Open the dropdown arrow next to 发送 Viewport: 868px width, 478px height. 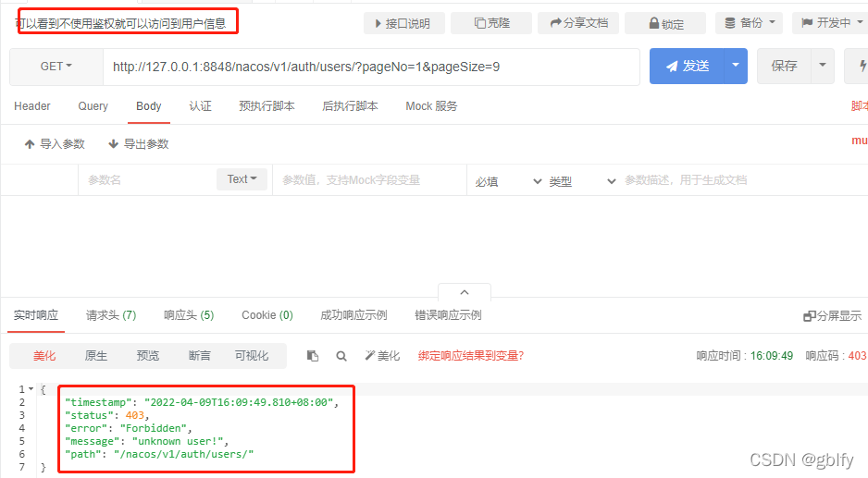pyautogui.click(x=736, y=66)
